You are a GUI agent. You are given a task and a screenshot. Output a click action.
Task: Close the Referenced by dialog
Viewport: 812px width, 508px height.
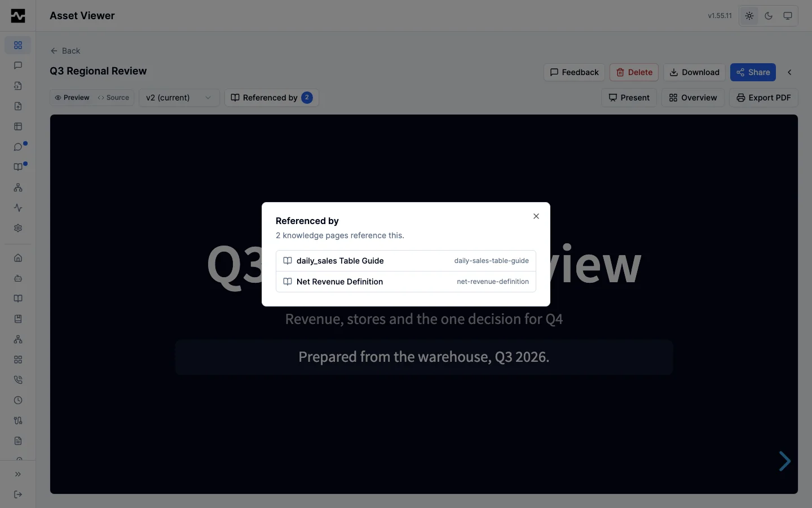[x=536, y=216]
